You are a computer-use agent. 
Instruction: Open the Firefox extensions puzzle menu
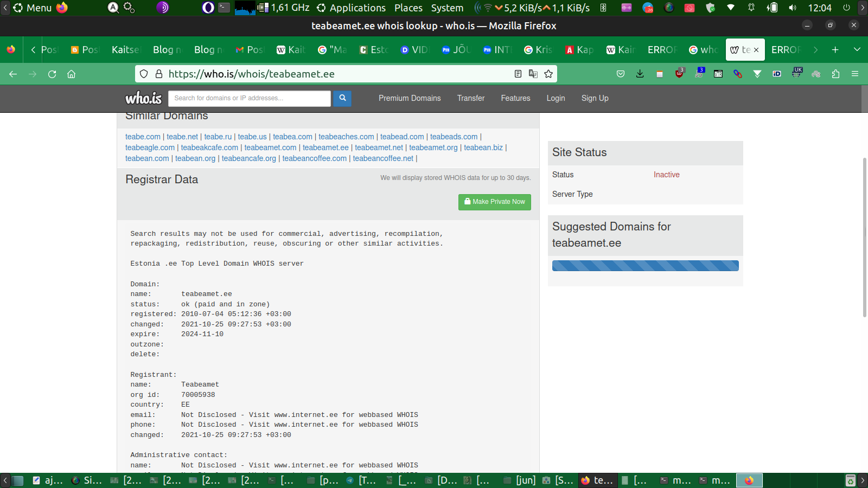click(x=835, y=74)
